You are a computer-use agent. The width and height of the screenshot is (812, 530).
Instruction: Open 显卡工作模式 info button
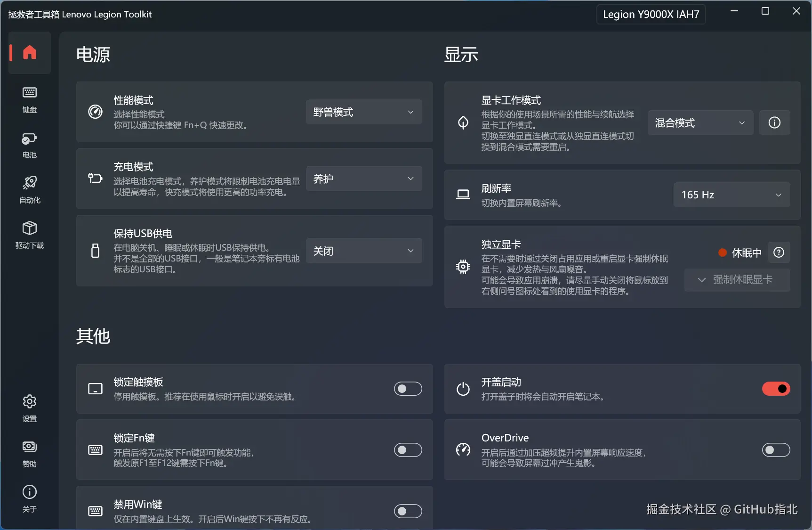click(774, 123)
